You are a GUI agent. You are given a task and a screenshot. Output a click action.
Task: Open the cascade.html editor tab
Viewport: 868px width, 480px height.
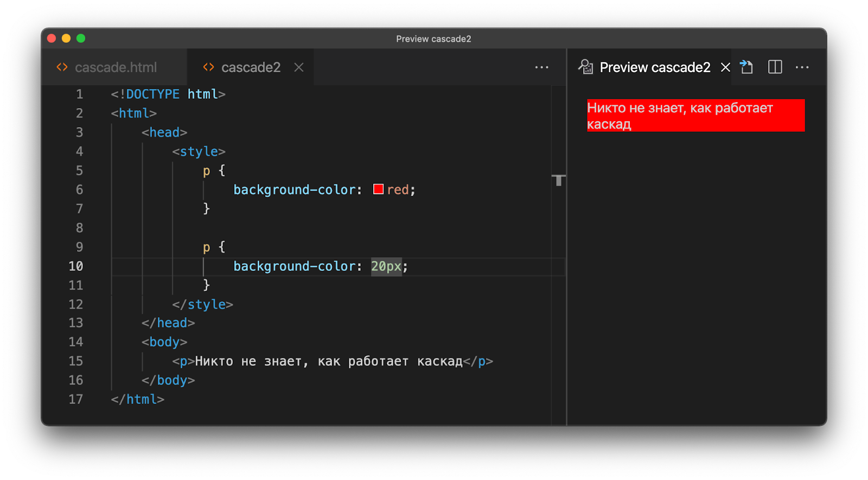(114, 67)
